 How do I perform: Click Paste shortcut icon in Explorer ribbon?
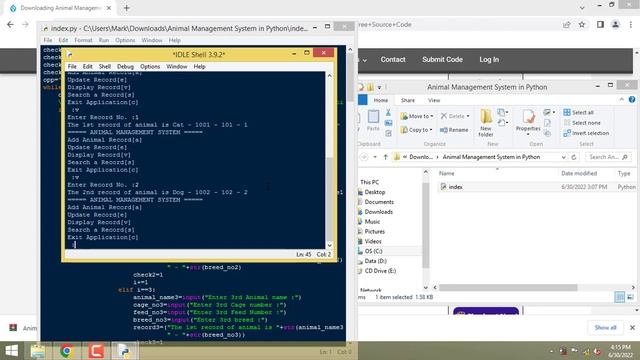(x=388, y=133)
